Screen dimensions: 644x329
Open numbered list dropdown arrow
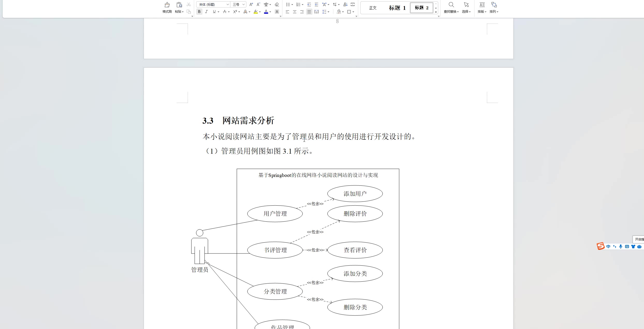tap(303, 4)
